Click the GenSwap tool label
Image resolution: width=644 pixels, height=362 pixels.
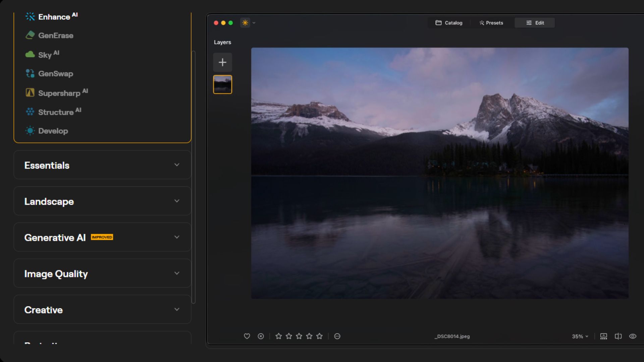point(56,73)
